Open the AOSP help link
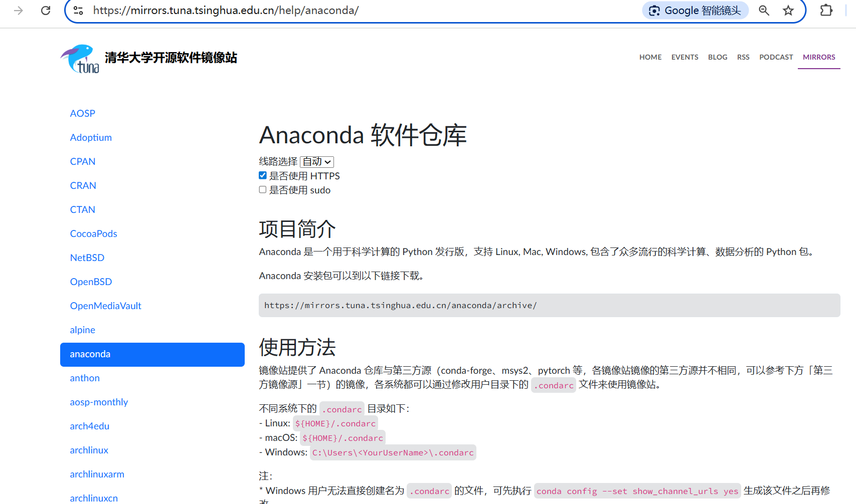 tap(83, 113)
